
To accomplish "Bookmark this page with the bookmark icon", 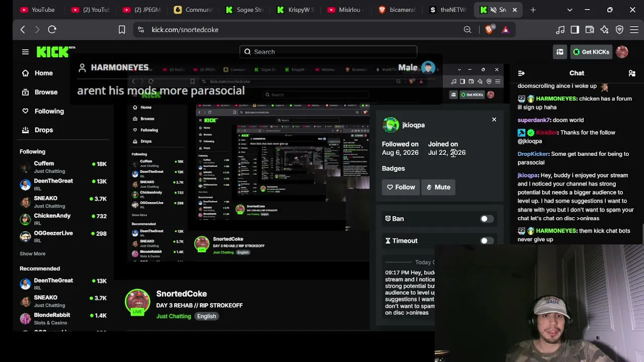I will coord(122,30).
